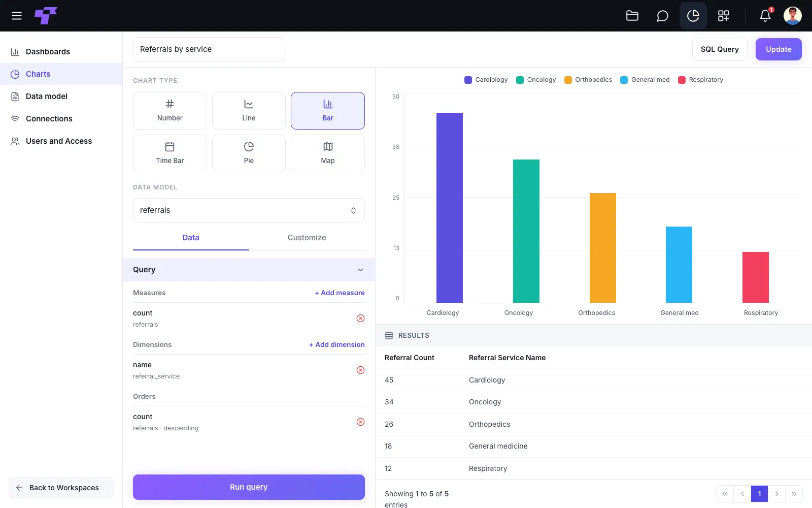The height and width of the screenshot is (508, 812).
Task: Toggle Orthopedics series in the legend
Action: tap(588, 80)
